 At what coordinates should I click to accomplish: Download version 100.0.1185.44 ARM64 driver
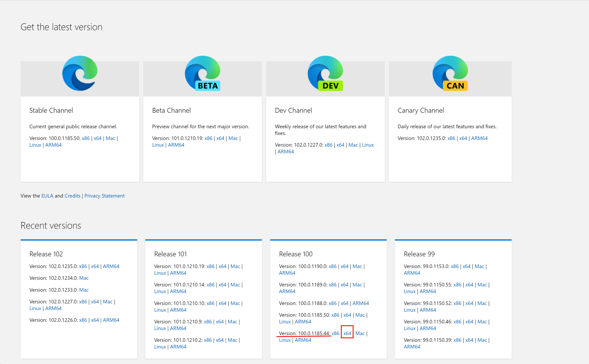(x=303, y=340)
